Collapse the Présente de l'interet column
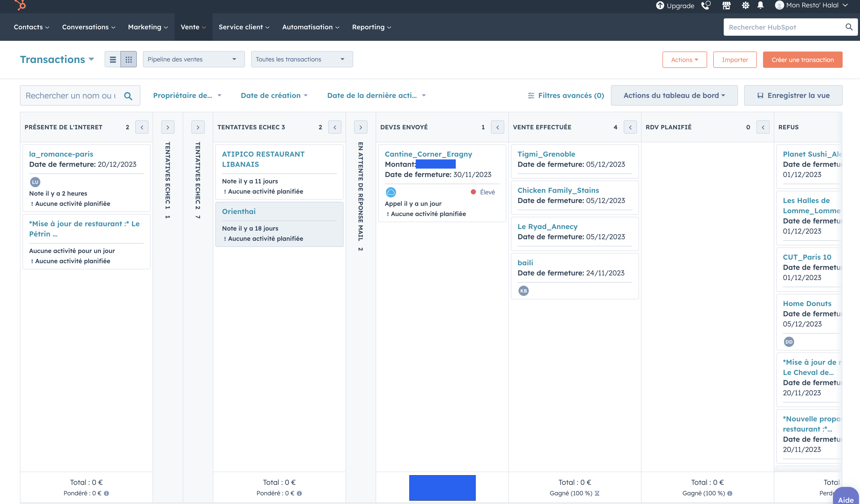 pos(142,127)
